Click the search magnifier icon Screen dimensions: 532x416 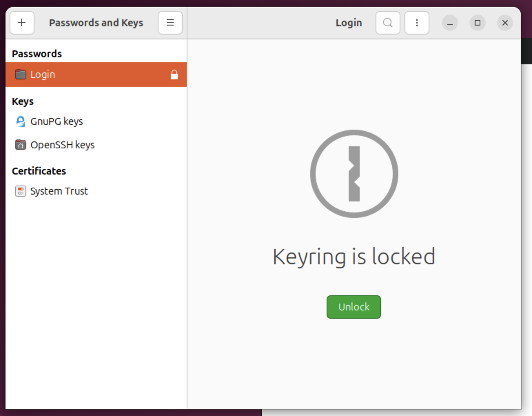pyautogui.click(x=388, y=23)
